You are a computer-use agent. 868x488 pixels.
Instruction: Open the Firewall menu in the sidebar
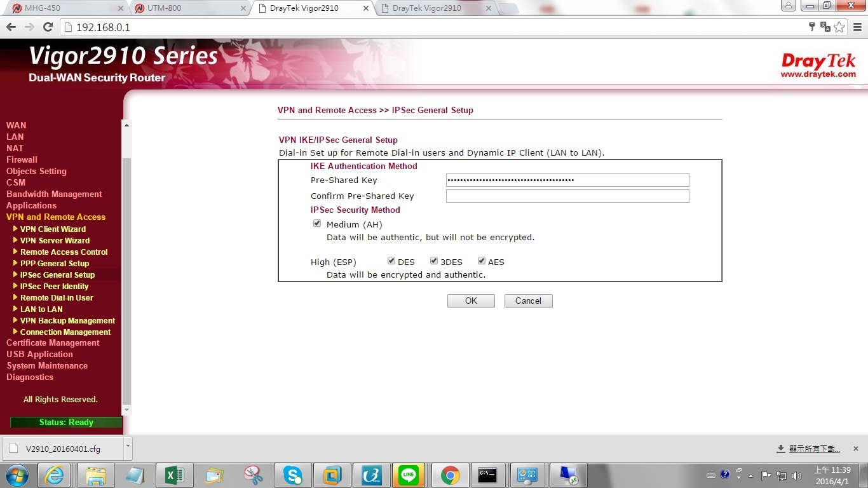(22, 159)
